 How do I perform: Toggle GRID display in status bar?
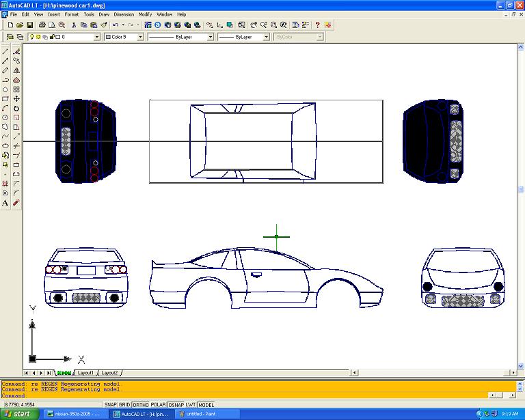(x=124, y=404)
